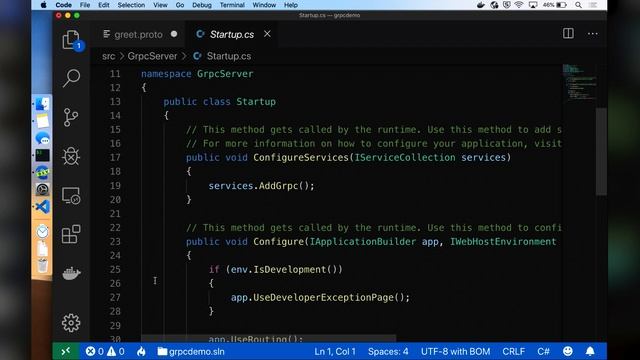Click the src breadcrumb segment
Viewport: 640px width, 360px height.
coord(109,56)
